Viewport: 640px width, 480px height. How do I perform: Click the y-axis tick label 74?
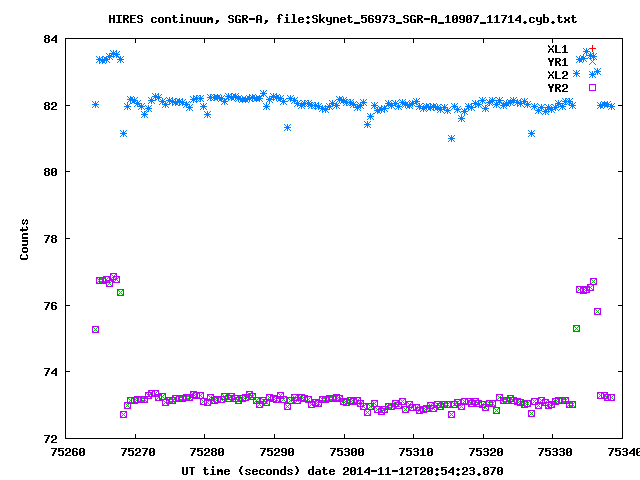(x=51, y=372)
